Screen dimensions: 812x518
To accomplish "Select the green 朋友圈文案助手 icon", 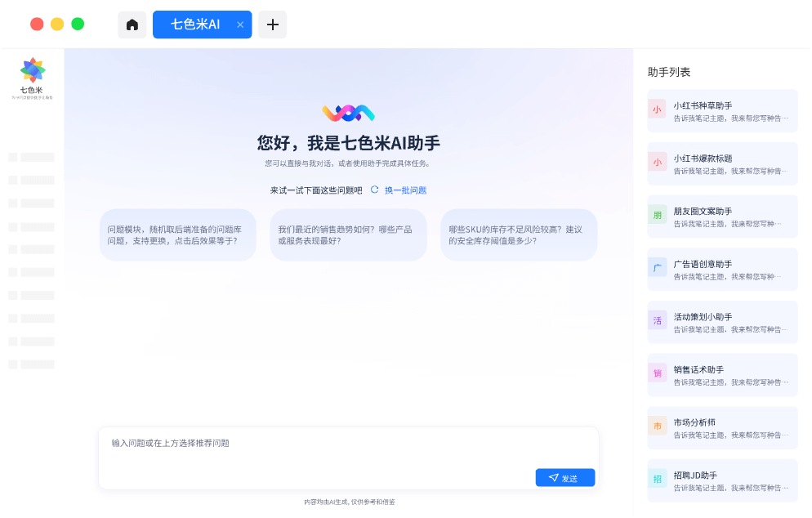I will (658, 216).
